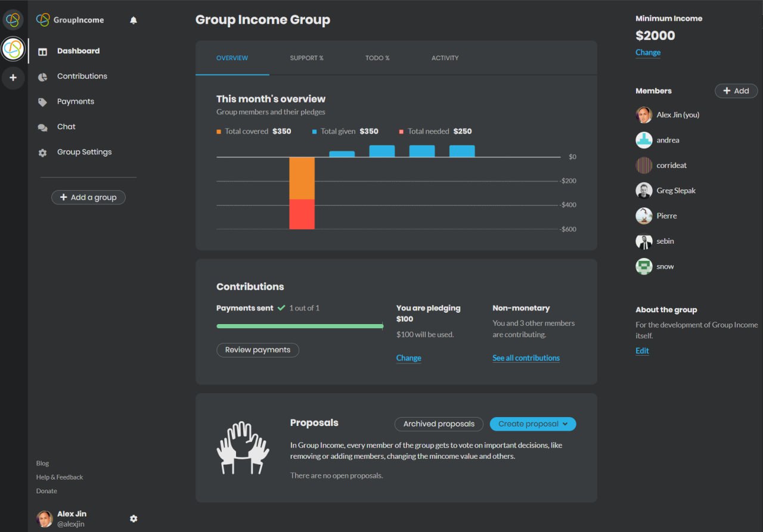Screen dimensions: 763x532
Task: Click the shortest blue bar in the chart
Action: 342,154
